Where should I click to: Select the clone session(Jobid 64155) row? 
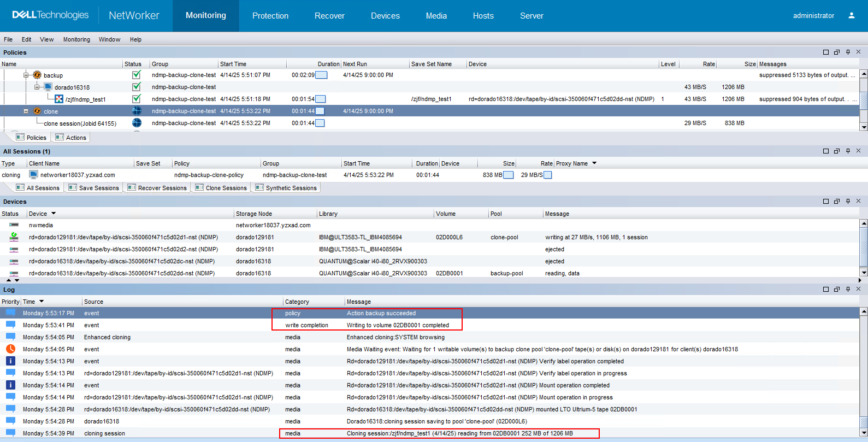click(429, 123)
